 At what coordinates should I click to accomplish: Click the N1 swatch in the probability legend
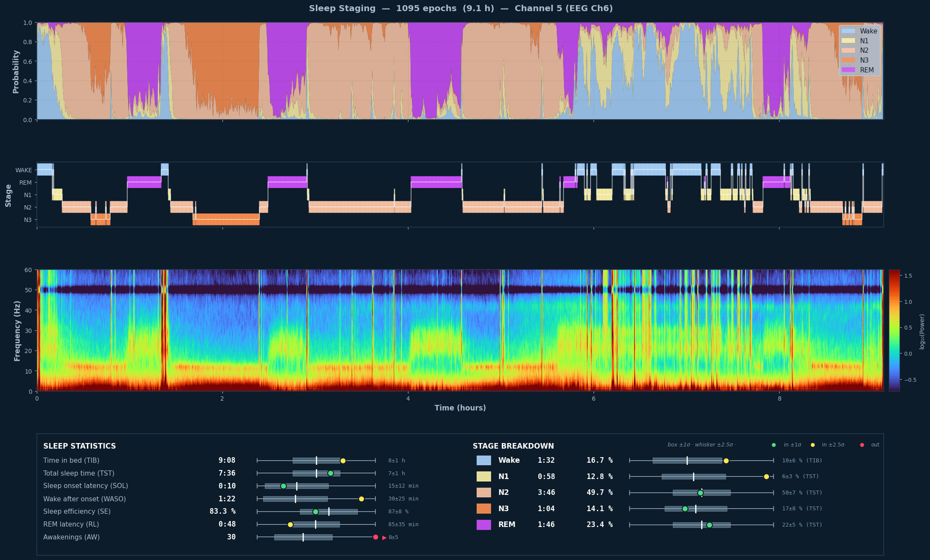coord(848,41)
